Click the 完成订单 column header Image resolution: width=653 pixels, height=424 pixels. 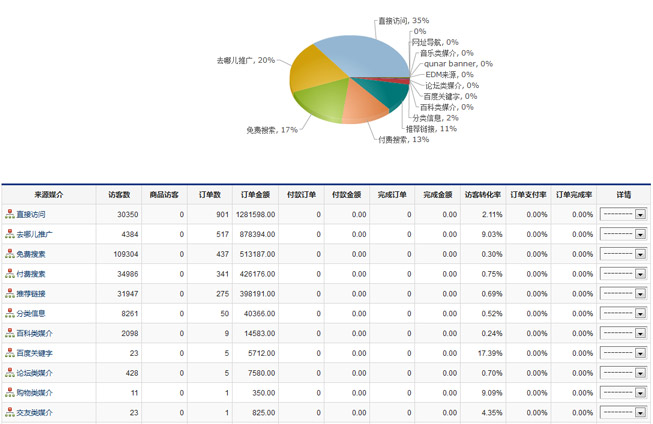[x=392, y=195]
